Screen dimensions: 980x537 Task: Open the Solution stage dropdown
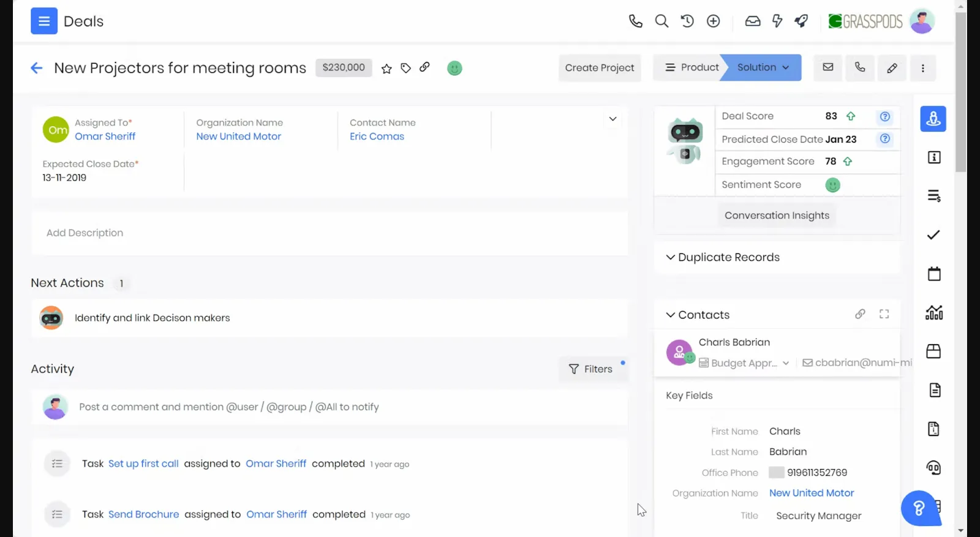click(x=763, y=67)
